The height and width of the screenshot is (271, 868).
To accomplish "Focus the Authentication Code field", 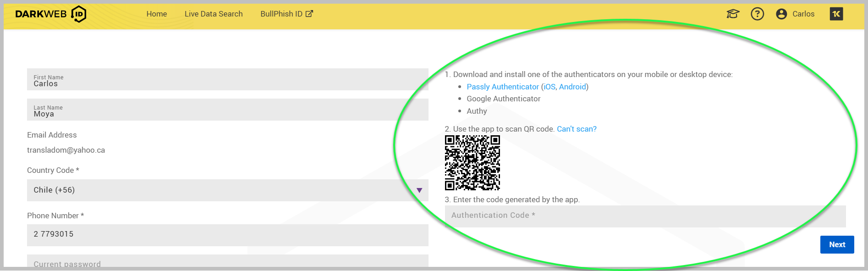I will tap(645, 216).
